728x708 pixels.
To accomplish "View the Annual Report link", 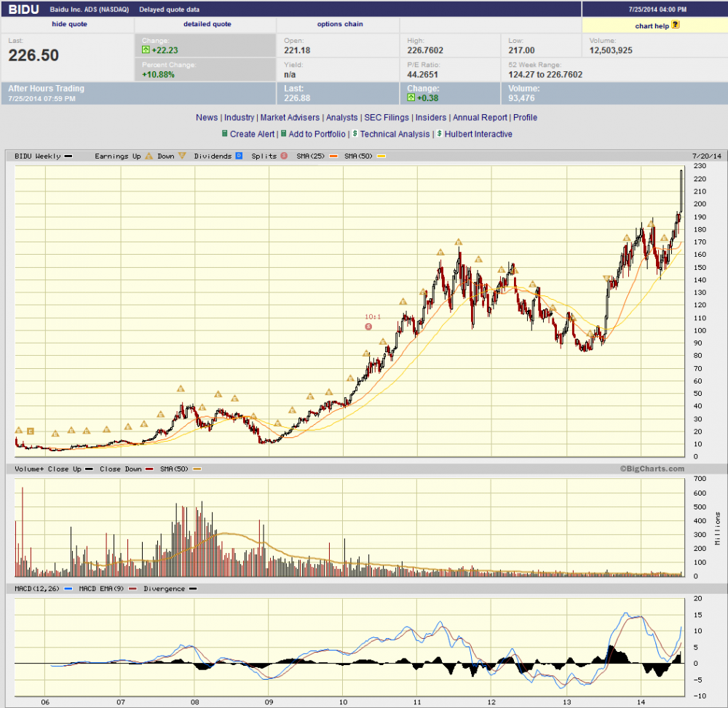I will (x=480, y=117).
